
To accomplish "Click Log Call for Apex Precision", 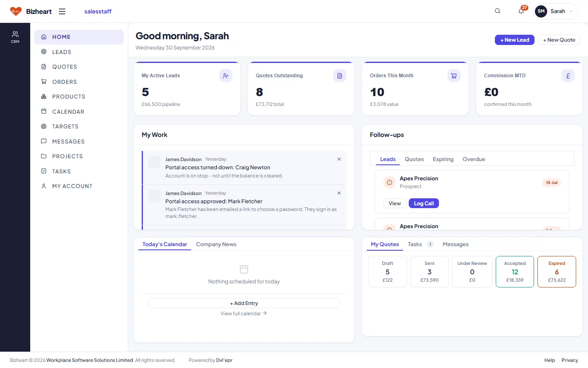I will (424, 203).
